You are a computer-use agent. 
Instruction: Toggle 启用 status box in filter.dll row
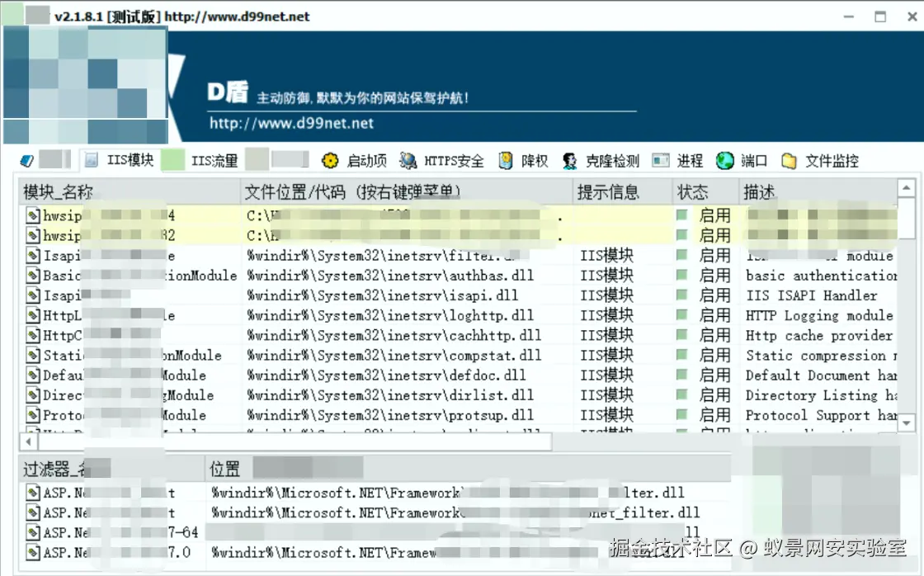(x=681, y=256)
